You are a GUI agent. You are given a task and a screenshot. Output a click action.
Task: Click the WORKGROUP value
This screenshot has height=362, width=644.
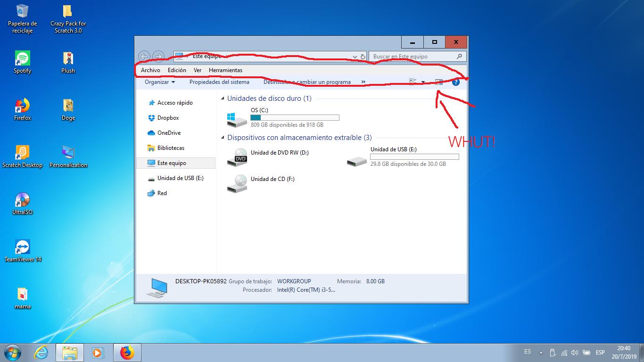(x=294, y=281)
